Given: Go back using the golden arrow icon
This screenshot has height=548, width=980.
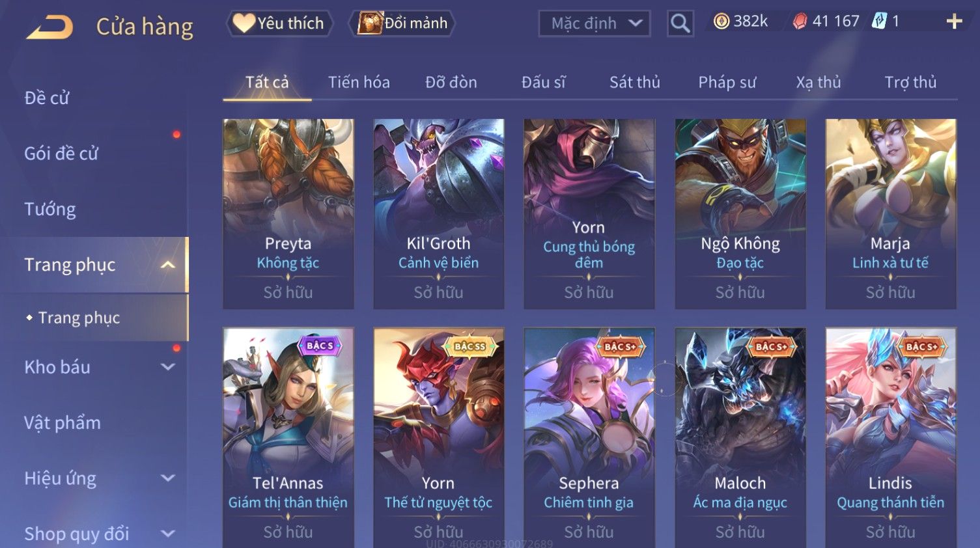Looking at the screenshot, I should pos(49,27).
